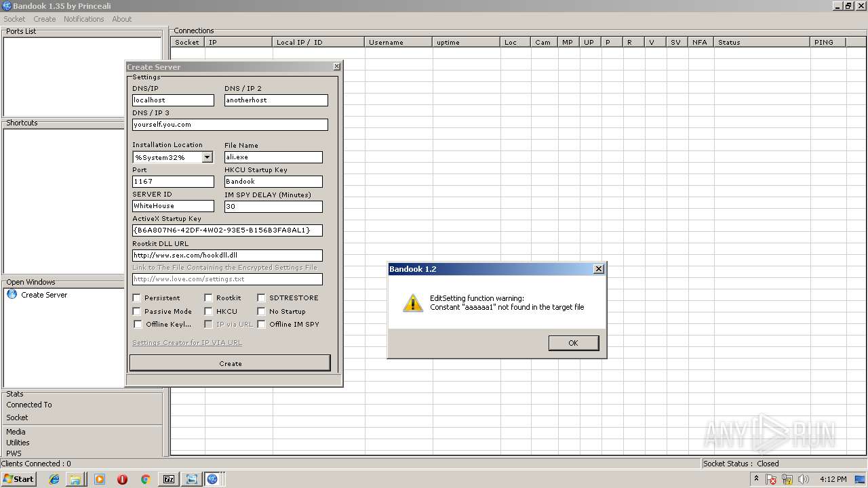Launch Opera from the taskbar
Image resolution: width=868 pixels, height=488 pixels.
(122, 479)
